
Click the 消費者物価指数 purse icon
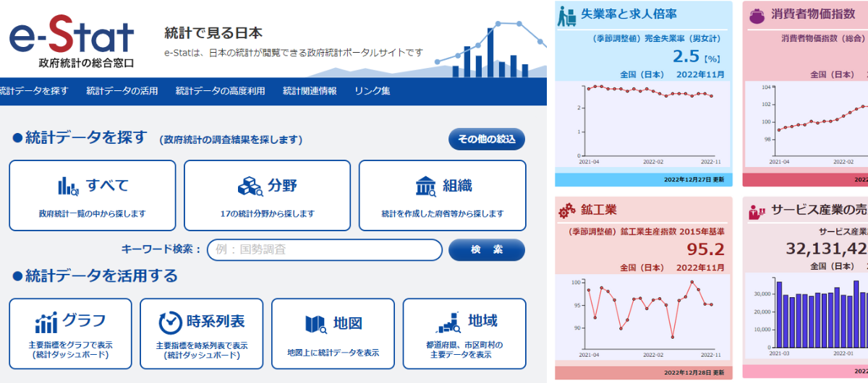click(758, 15)
